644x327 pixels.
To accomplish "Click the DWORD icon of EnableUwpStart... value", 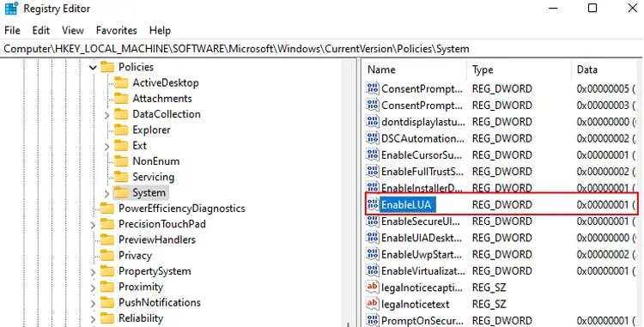I will [x=373, y=254].
